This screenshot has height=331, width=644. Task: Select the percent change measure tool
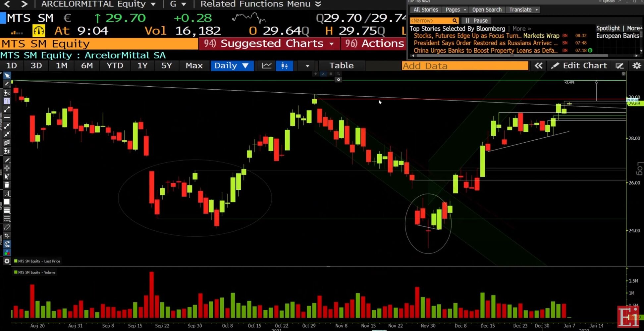(x=7, y=93)
